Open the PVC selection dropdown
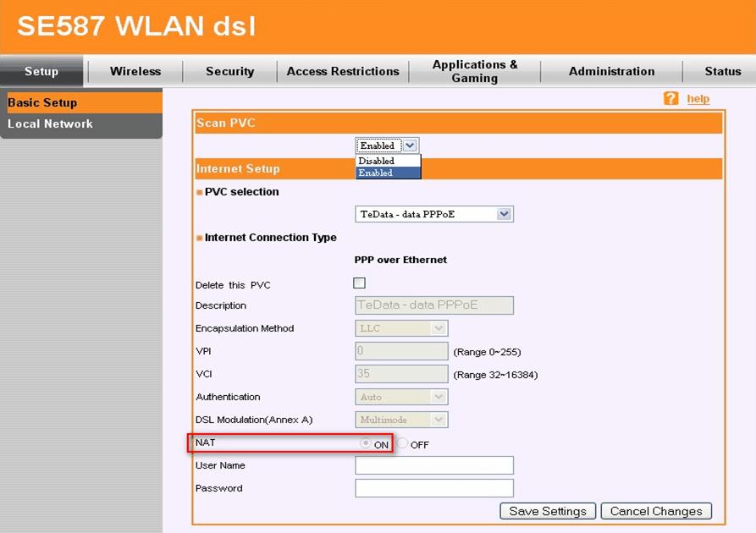This screenshot has width=756, height=533. pyautogui.click(x=505, y=213)
